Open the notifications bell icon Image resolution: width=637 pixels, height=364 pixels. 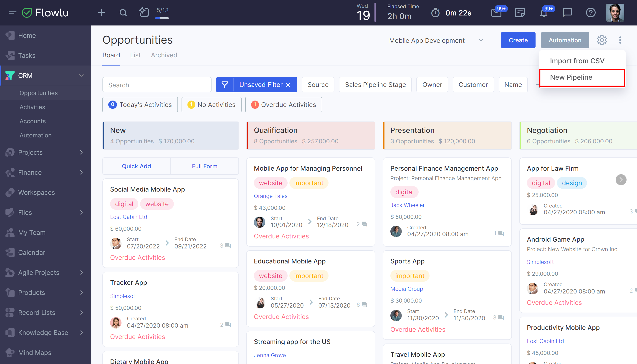pyautogui.click(x=543, y=13)
